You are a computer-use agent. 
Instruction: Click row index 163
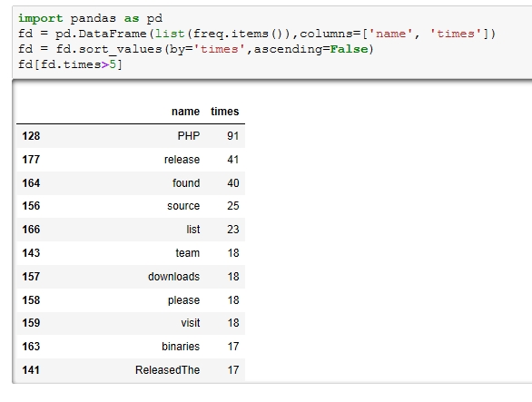pyautogui.click(x=31, y=347)
